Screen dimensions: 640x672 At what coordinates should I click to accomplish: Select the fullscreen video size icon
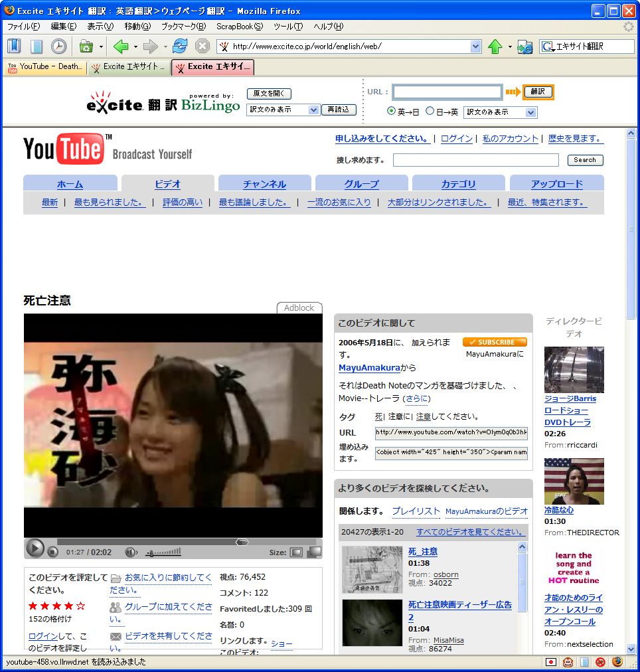[314, 552]
